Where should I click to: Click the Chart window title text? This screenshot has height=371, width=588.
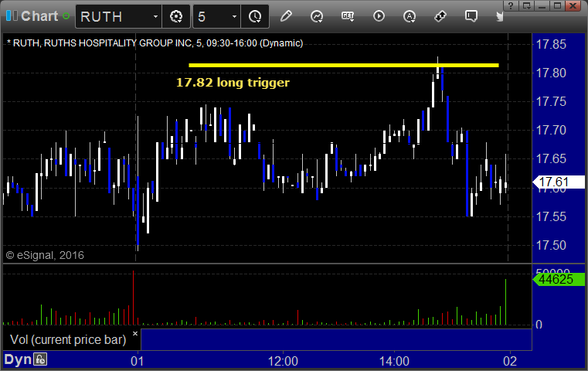(39, 16)
